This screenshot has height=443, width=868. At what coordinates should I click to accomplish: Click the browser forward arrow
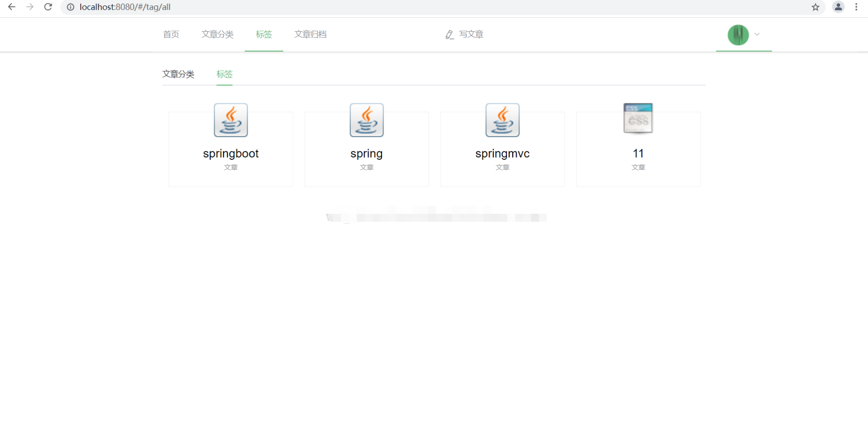30,7
